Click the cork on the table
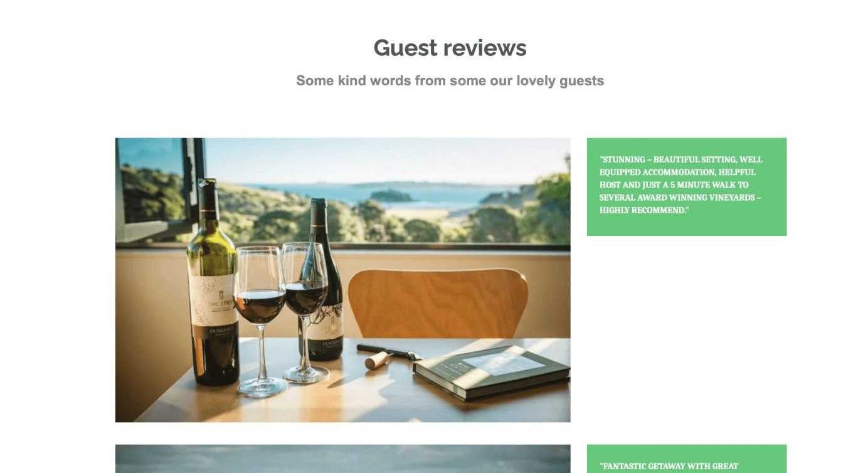The height and width of the screenshot is (473, 868). tap(377, 359)
